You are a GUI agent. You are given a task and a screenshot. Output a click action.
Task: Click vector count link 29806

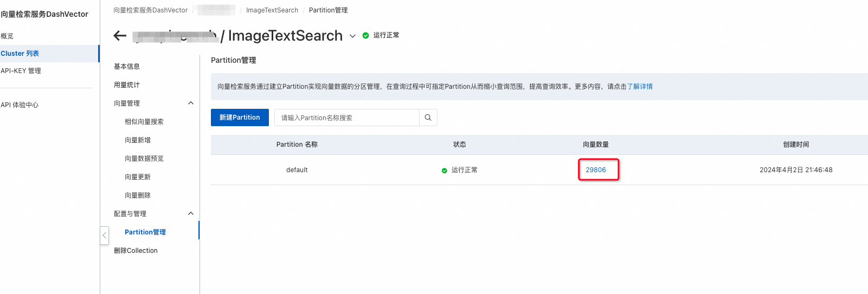point(596,169)
